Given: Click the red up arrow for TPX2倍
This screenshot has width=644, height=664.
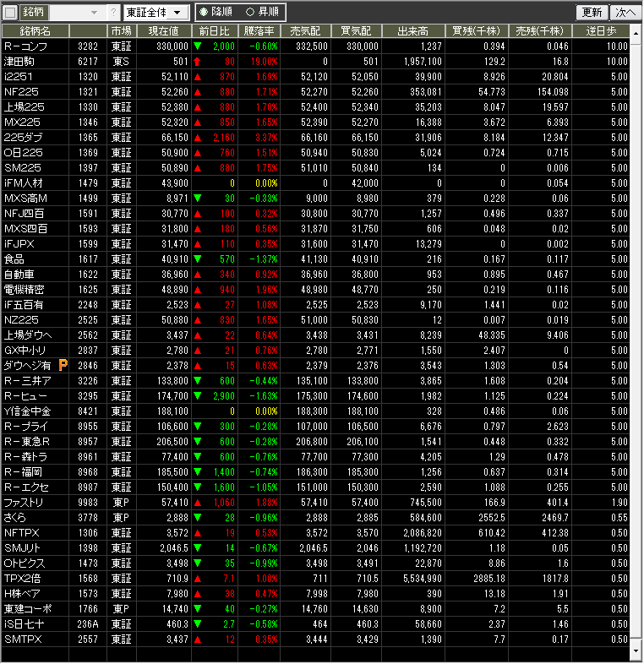Looking at the screenshot, I should (197, 578).
